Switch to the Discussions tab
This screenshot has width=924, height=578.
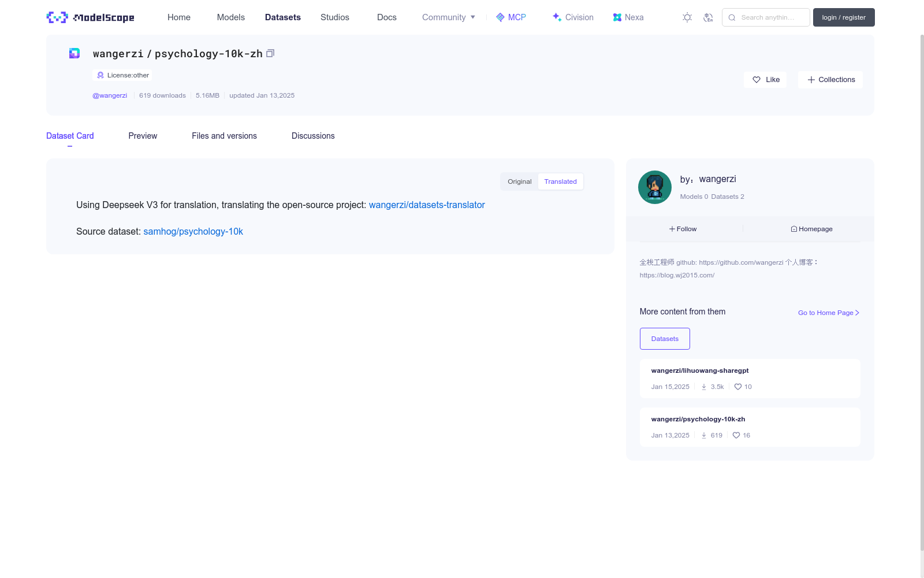click(x=313, y=136)
